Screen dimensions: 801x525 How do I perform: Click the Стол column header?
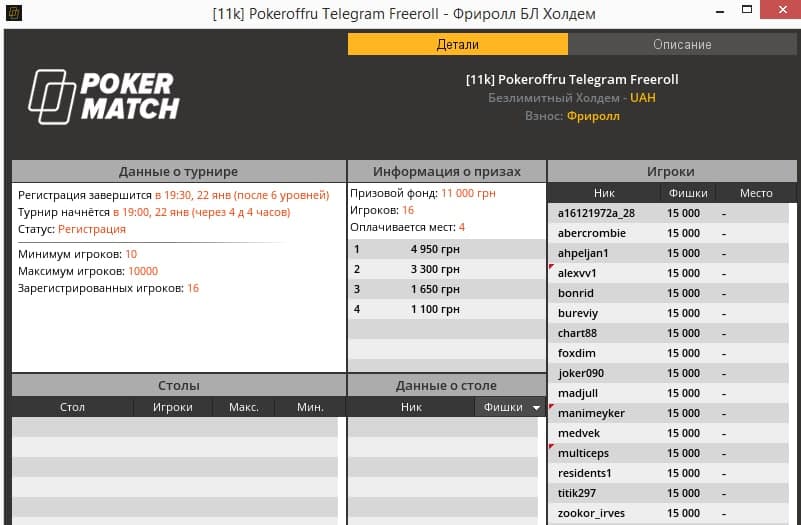pyautogui.click(x=72, y=407)
